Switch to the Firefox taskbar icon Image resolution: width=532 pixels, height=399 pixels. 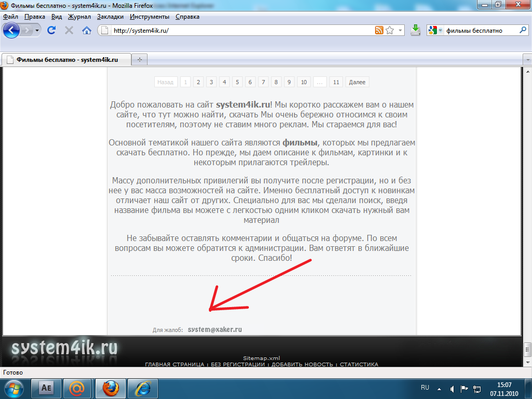111,389
